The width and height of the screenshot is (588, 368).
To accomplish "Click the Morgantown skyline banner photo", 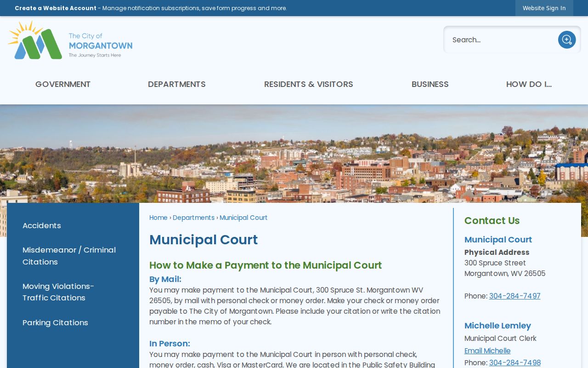I will point(294,154).
